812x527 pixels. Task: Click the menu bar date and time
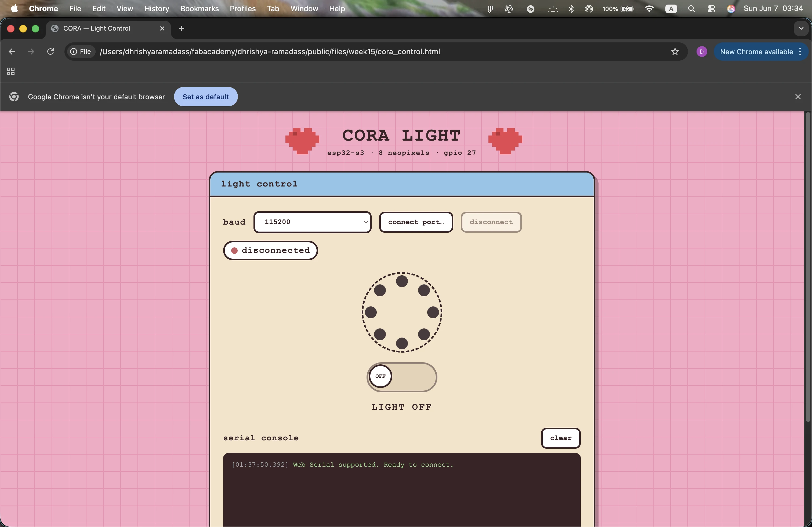click(x=773, y=9)
